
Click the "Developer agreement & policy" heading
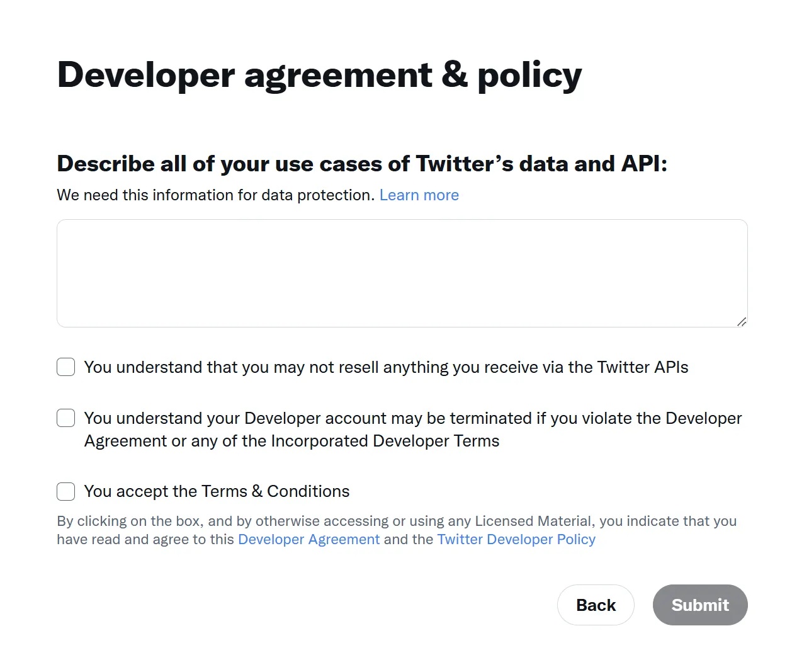pyautogui.click(x=319, y=74)
